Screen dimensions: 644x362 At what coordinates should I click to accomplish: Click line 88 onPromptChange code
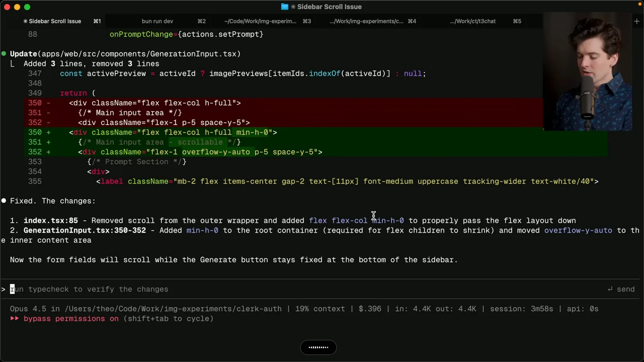(x=186, y=34)
